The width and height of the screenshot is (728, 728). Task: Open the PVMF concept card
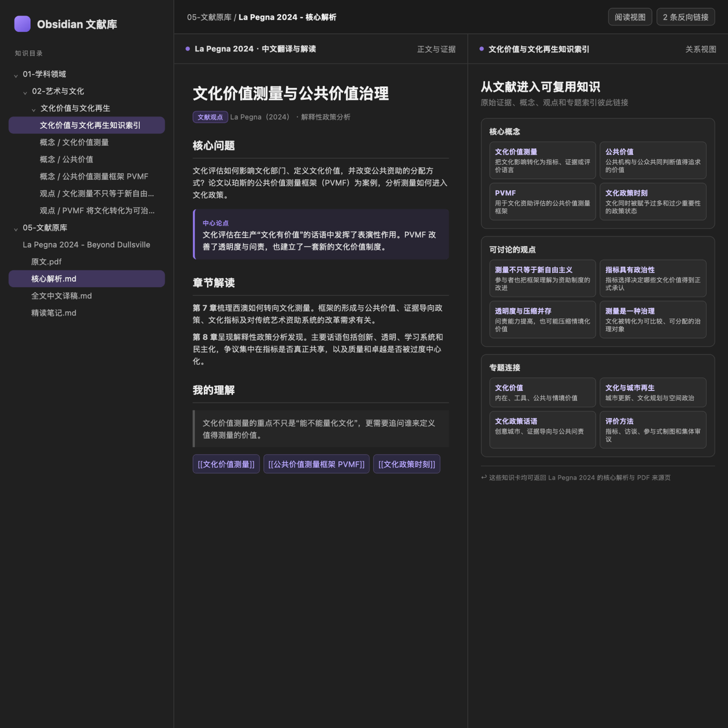click(542, 202)
